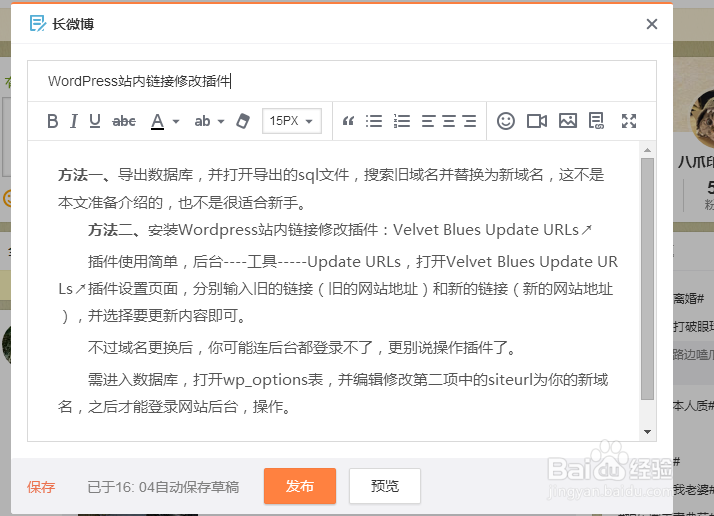This screenshot has width=714, height=516.
Task: Insert an image
Action: [x=568, y=121]
